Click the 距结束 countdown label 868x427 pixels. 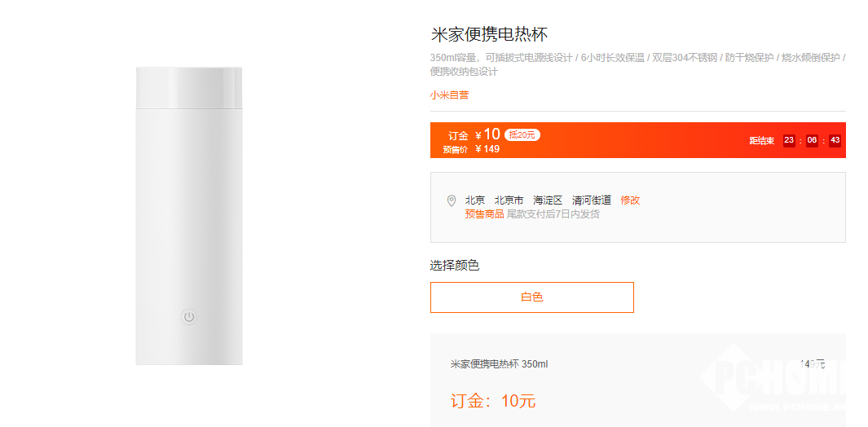coord(762,141)
